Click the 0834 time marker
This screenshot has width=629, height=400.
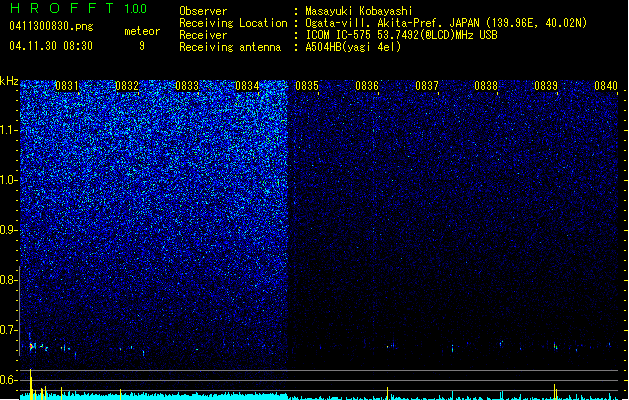click(247, 86)
